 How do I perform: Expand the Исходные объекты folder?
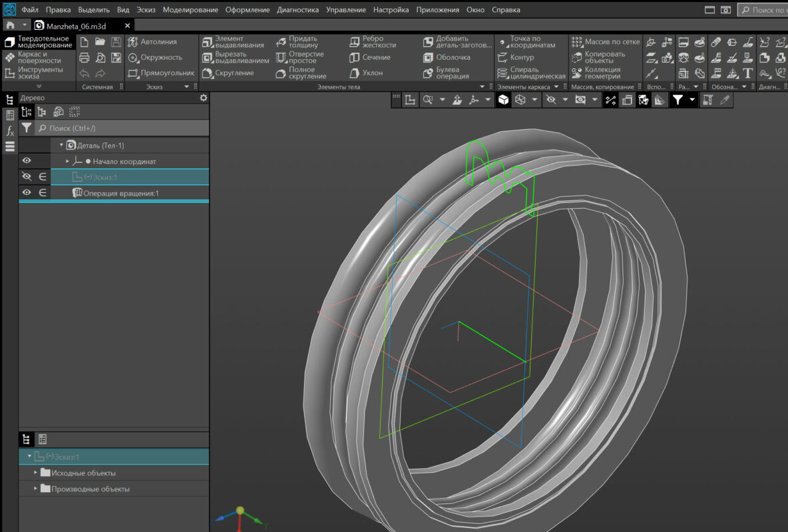pos(35,473)
